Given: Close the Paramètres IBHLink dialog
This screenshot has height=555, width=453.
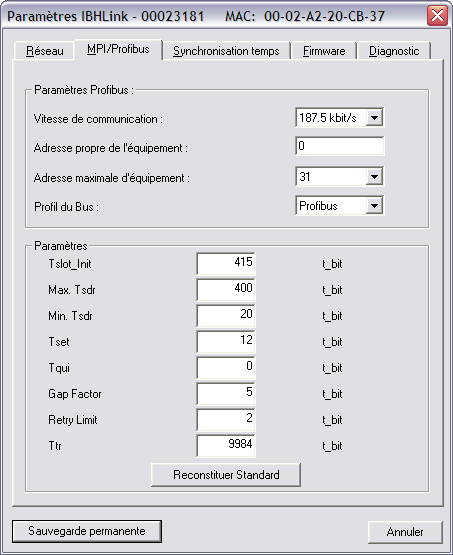Looking at the screenshot, I should (437, 16).
